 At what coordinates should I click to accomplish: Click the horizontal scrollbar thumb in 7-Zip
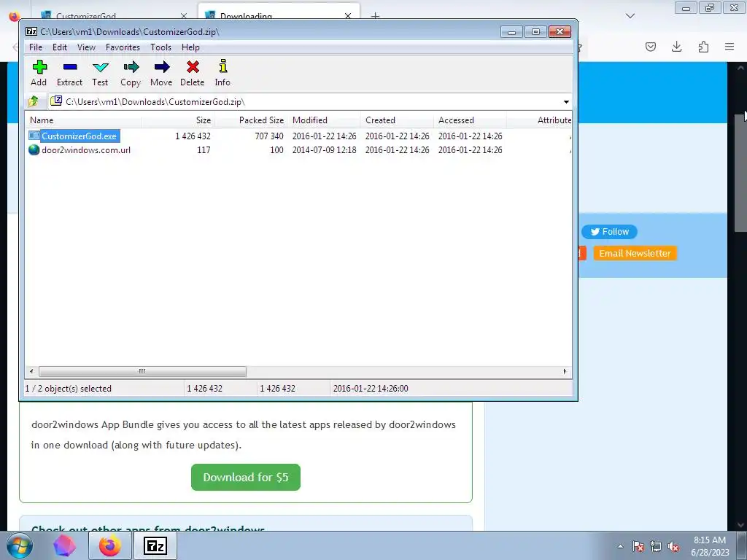pyautogui.click(x=142, y=371)
